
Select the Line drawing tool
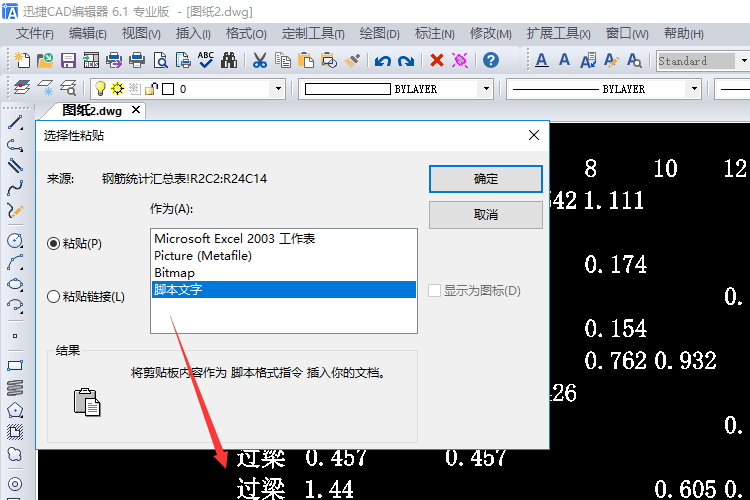pos(15,123)
